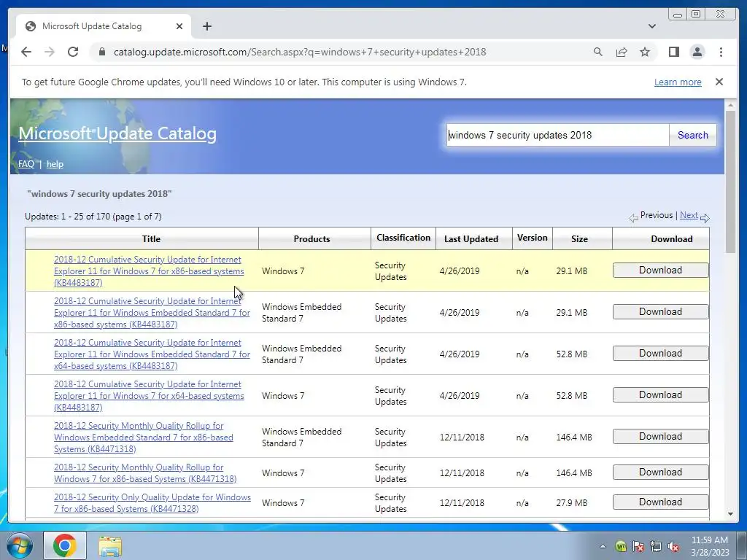Open Windows Explorer from the taskbar
The height and width of the screenshot is (560, 747).
tap(110, 546)
